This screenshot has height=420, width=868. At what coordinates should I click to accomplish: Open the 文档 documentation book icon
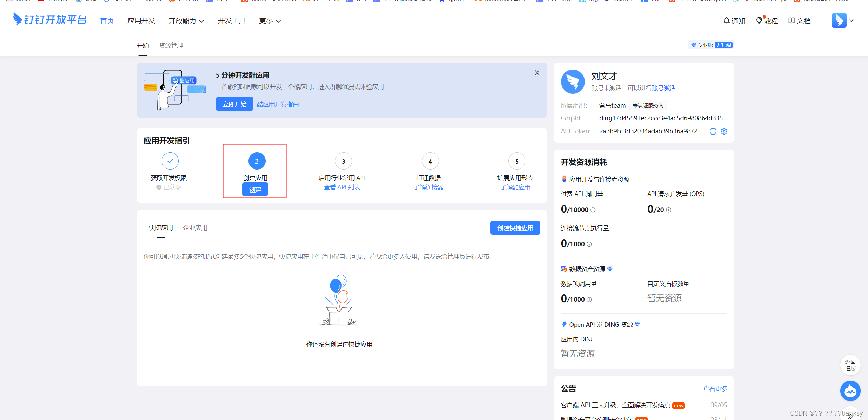[799, 21]
